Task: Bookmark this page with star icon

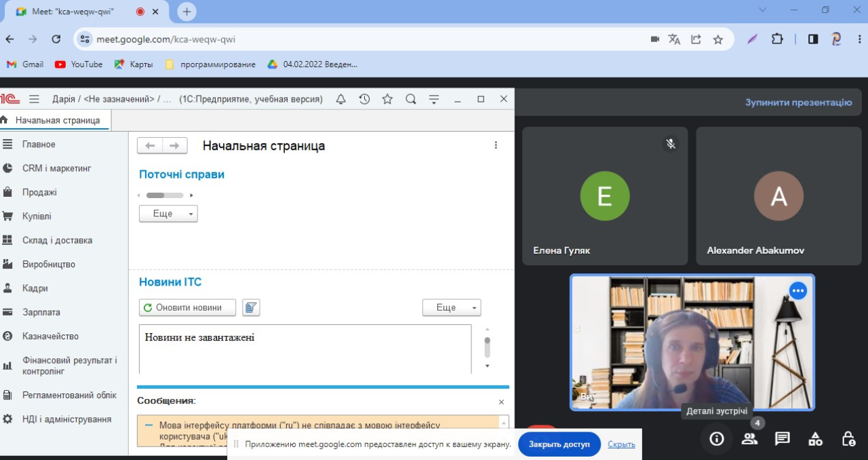Action: [718, 39]
